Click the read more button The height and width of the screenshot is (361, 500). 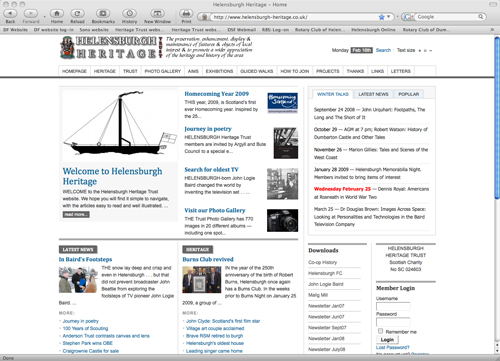point(76,214)
